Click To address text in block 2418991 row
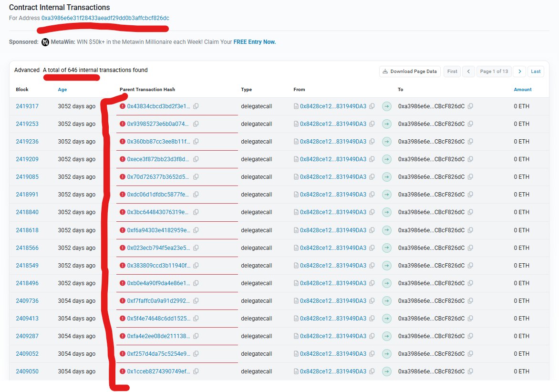559x392 pixels. pyautogui.click(x=431, y=195)
